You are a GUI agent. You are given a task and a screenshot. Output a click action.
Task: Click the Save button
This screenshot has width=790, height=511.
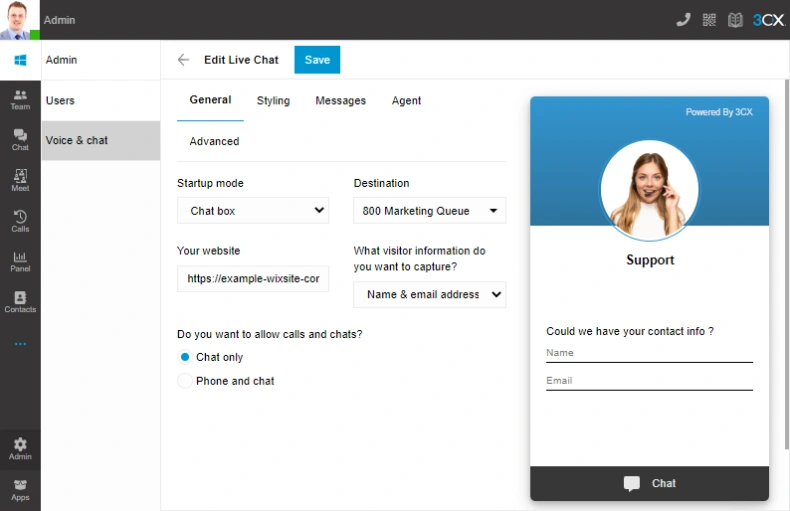point(317,59)
